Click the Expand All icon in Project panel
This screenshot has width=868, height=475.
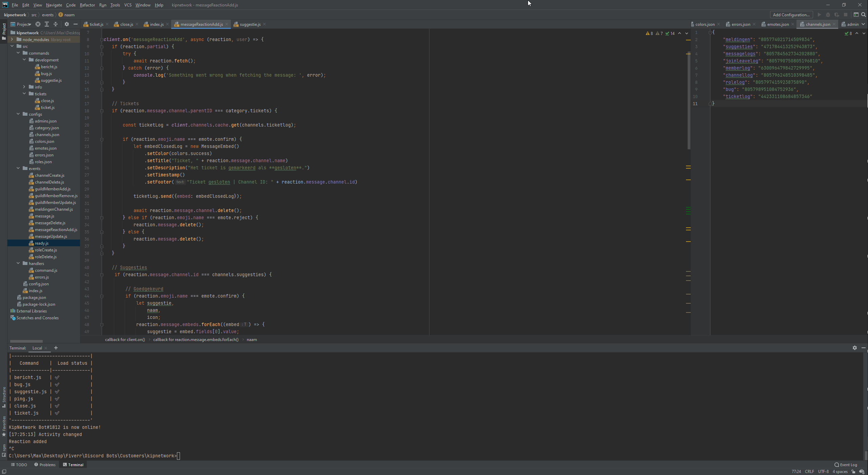click(x=47, y=24)
